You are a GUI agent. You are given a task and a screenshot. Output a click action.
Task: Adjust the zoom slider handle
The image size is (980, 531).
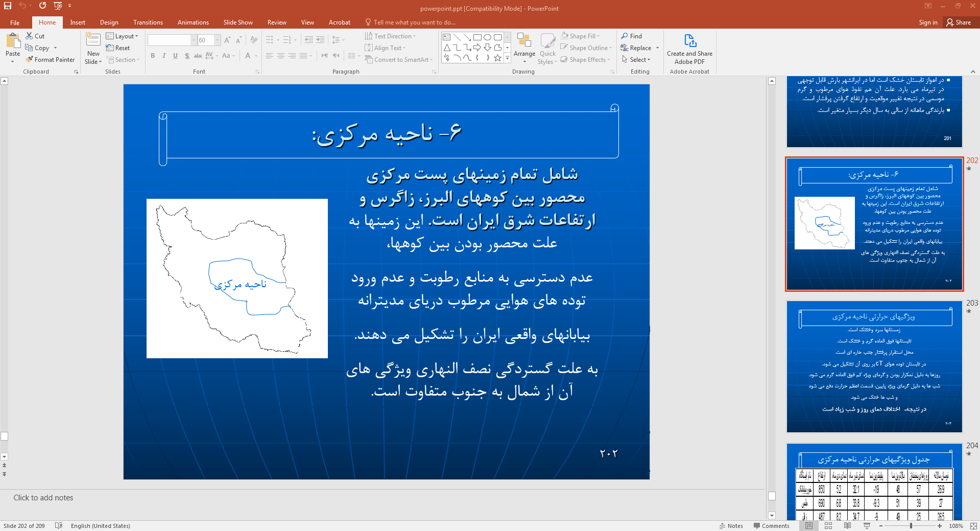point(911,525)
